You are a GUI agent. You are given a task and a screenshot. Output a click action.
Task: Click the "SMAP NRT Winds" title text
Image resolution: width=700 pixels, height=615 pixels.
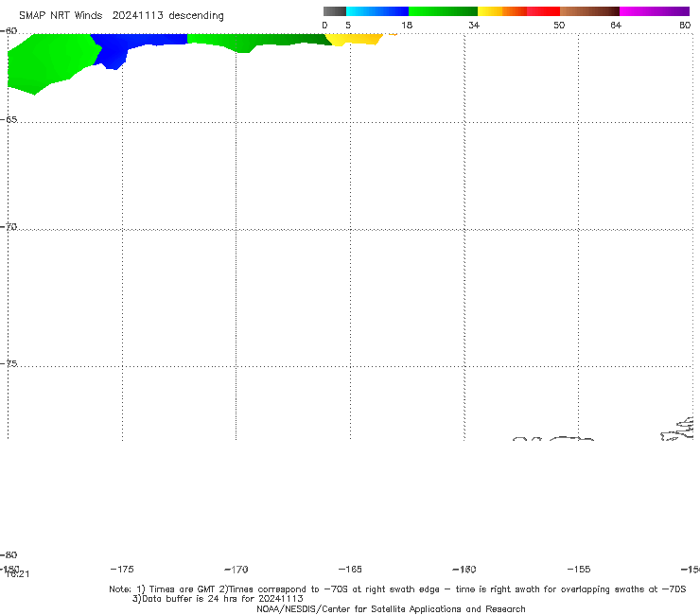coord(61,15)
